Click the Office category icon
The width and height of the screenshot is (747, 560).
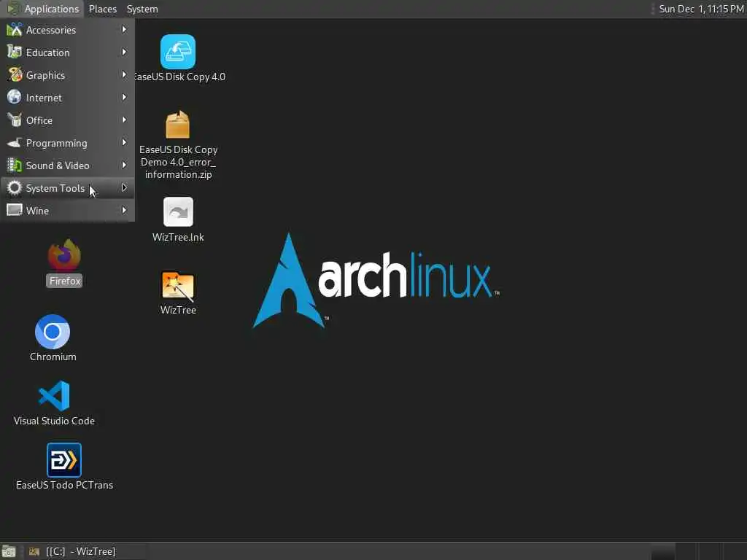coord(15,120)
